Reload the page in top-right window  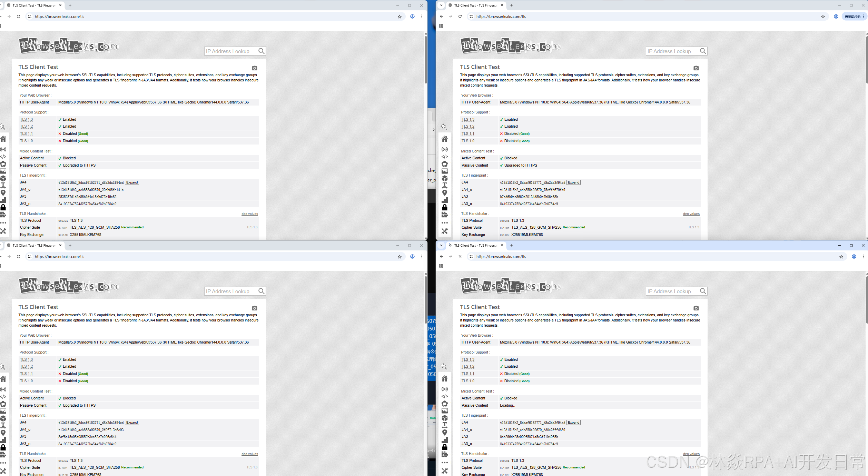460,17
